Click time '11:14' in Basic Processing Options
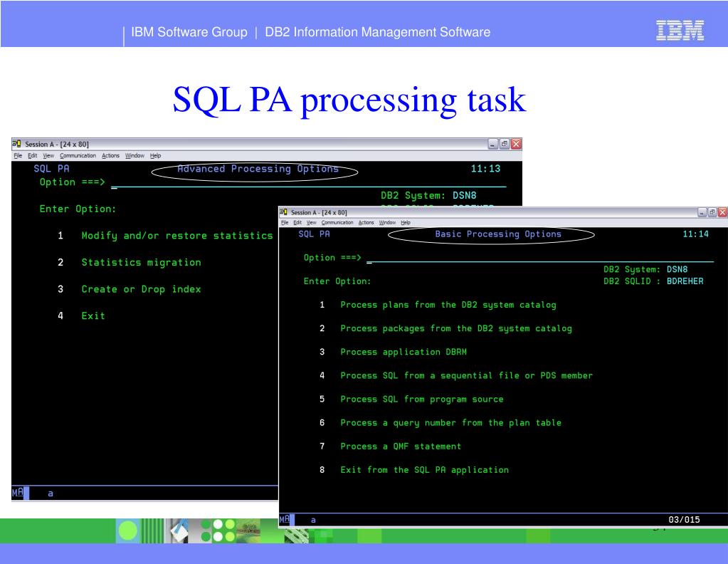 pyautogui.click(x=695, y=234)
